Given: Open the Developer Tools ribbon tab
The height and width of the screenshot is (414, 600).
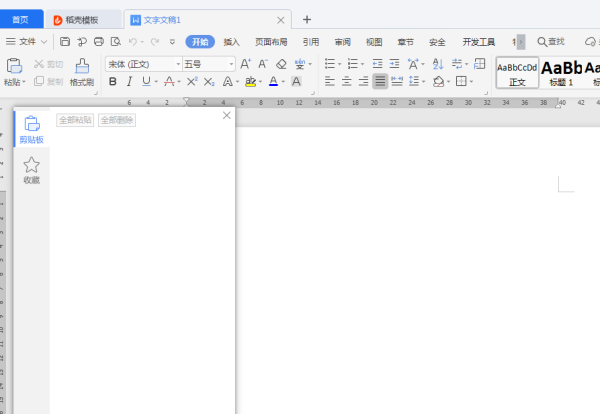Looking at the screenshot, I should coord(479,42).
